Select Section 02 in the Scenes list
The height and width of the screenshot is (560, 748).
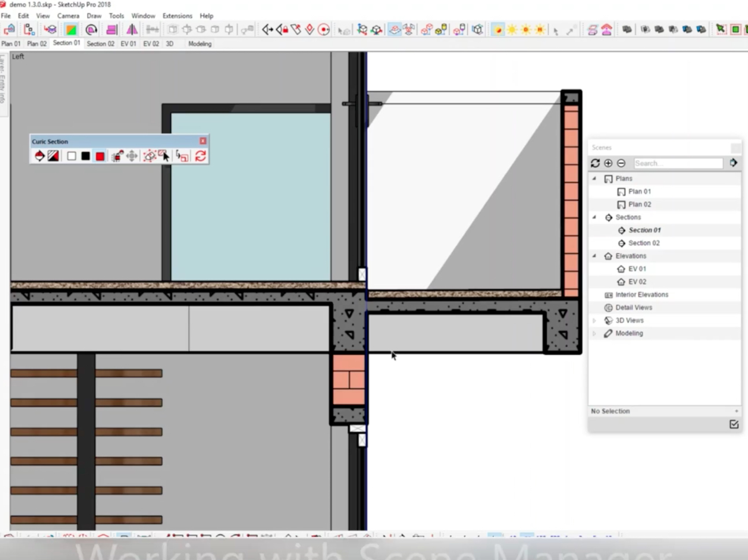643,243
